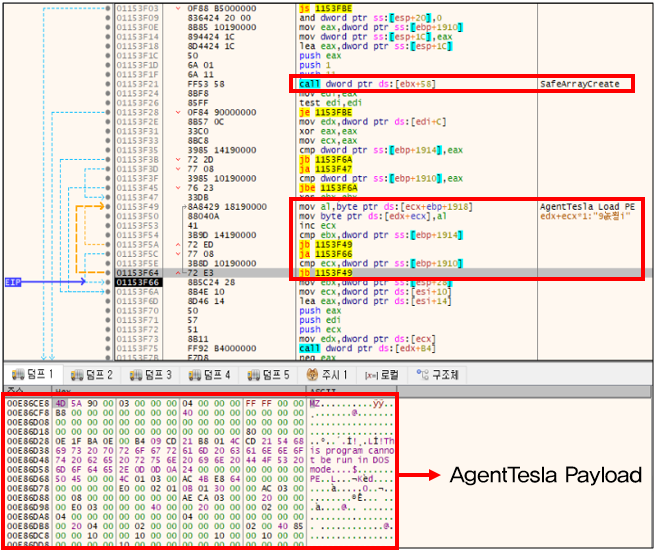Select the push 1 instruction
This screenshot has width=657, height=551.
[x=315, y=65]
